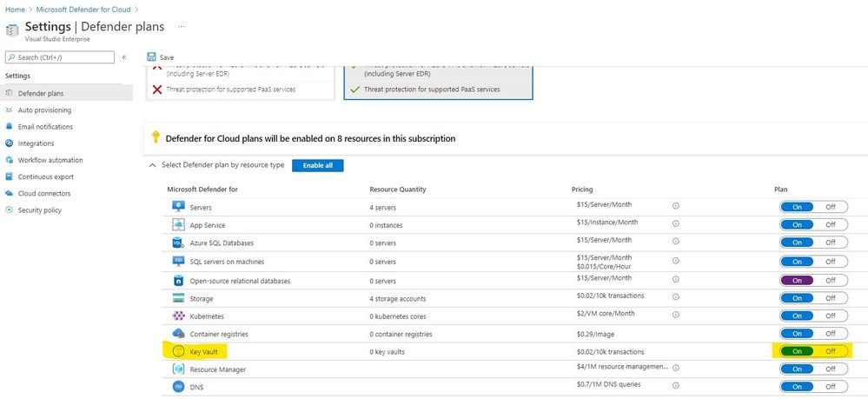Click the Search (Ctrl+/) input field
This screenshot has height=399, width=868.
[60, 57]
